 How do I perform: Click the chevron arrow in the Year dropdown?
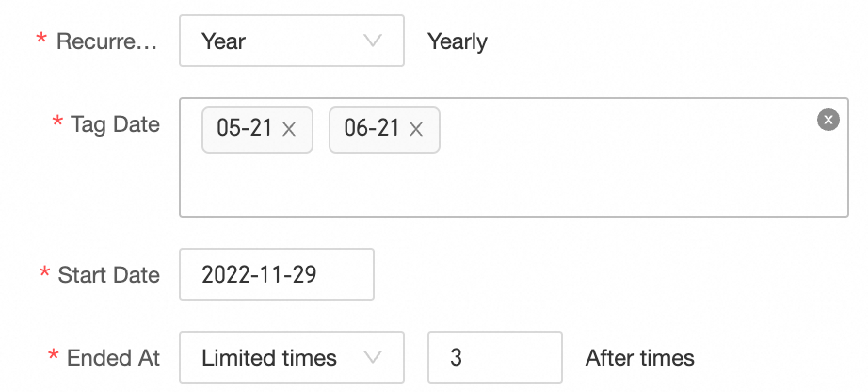(x=373, y=41)
